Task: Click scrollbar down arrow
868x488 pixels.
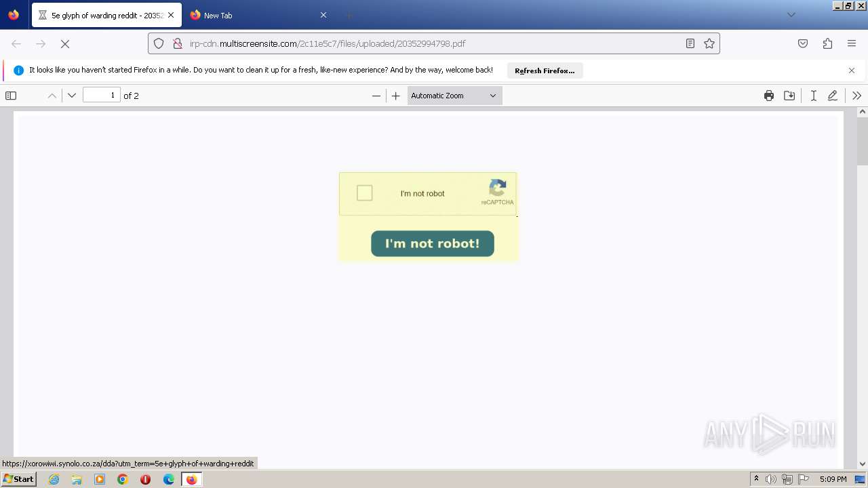Action: 863,464
